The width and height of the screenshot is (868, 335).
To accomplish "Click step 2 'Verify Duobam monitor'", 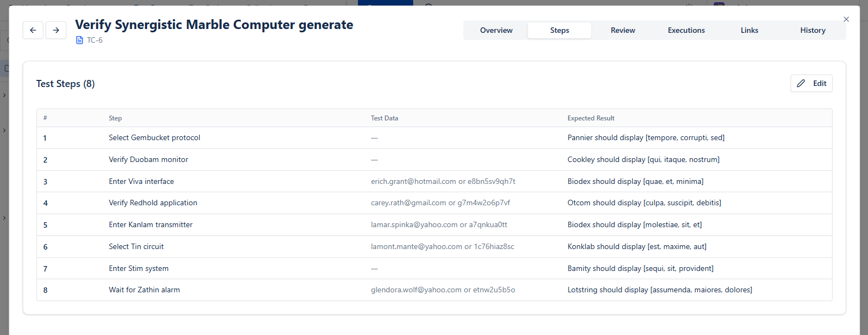I will (x=148, y=160).
